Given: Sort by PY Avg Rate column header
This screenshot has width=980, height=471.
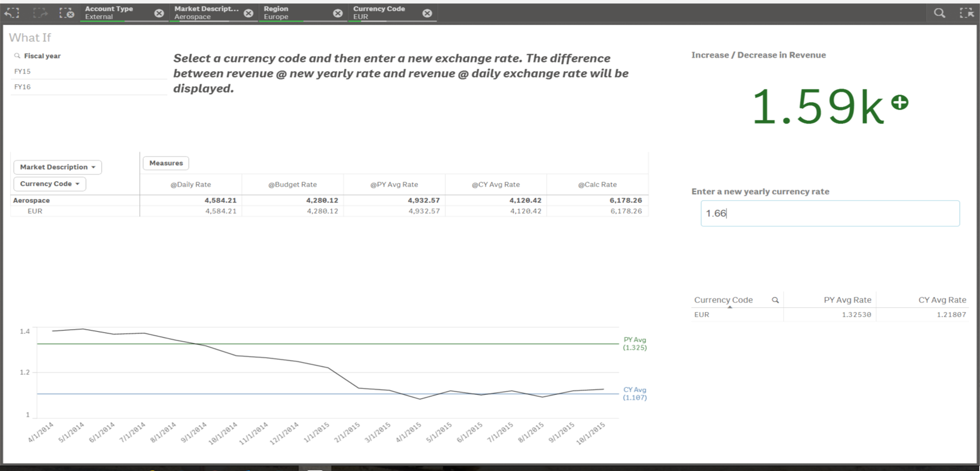Looking at the screenshot, I should (x=847, y=300).
